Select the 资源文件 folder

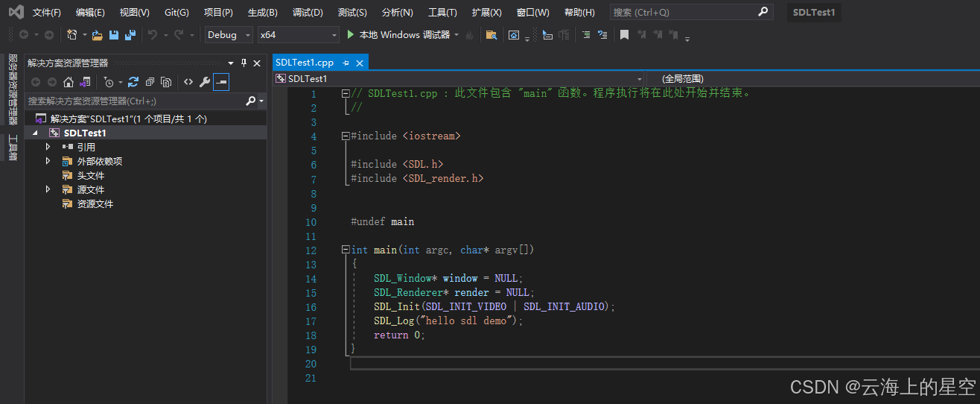(x=95, y=203)
